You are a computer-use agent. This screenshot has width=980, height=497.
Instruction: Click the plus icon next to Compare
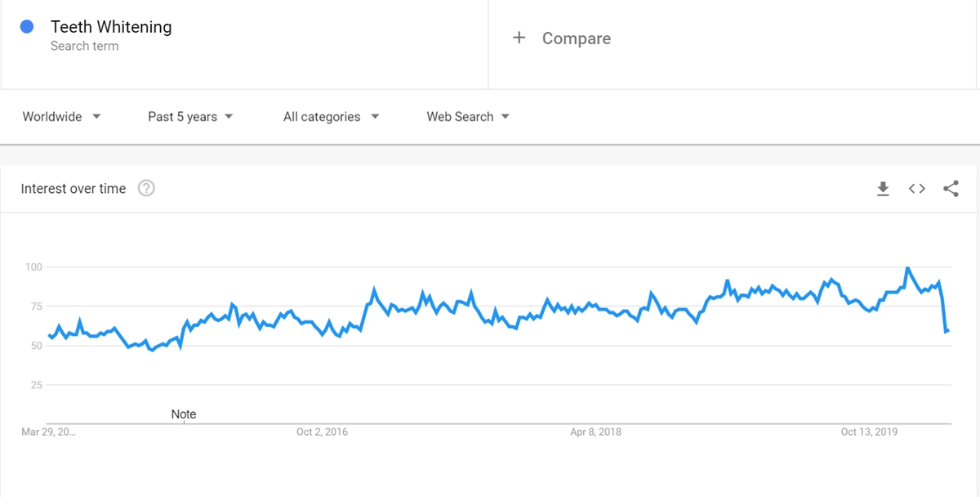[x=519, y=38]
